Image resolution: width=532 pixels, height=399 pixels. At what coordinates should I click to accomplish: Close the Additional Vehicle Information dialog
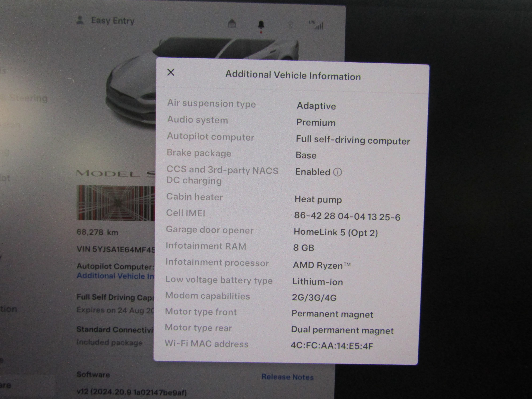tap(171, 72)
